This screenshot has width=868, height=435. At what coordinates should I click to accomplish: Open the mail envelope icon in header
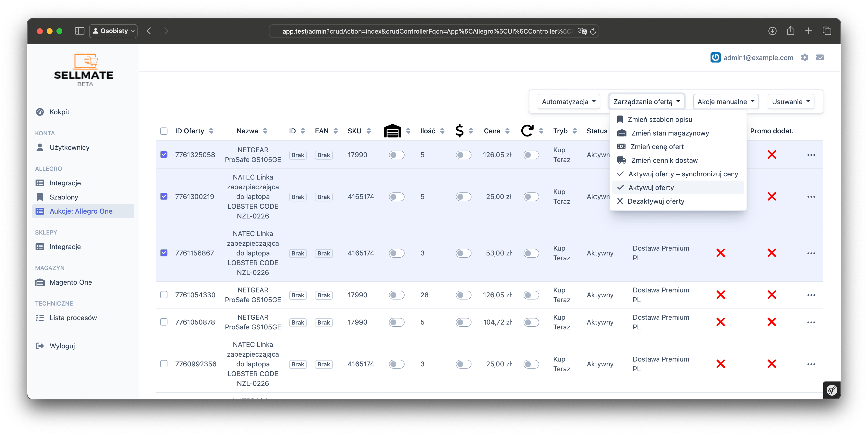pyautogui.click(x=820, y=57)
